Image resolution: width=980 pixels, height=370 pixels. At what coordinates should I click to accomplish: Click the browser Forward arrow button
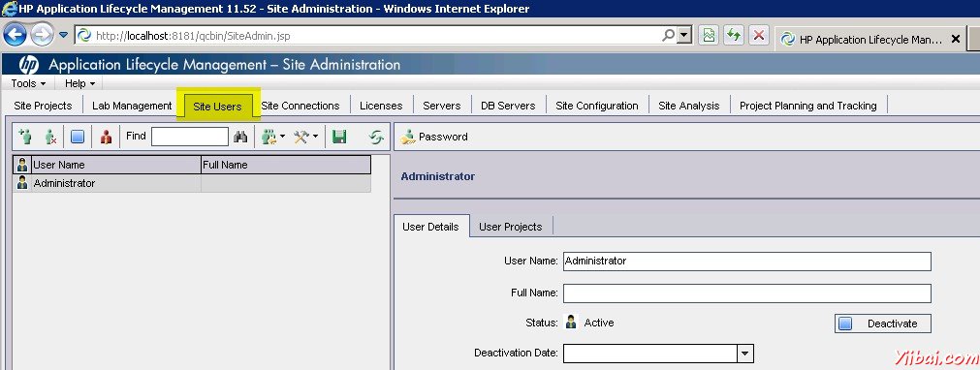42,34
